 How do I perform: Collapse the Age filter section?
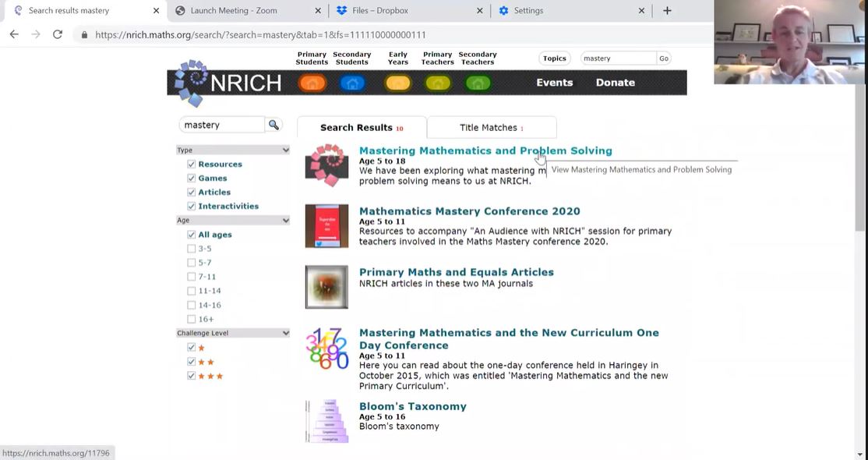[285, 221]
